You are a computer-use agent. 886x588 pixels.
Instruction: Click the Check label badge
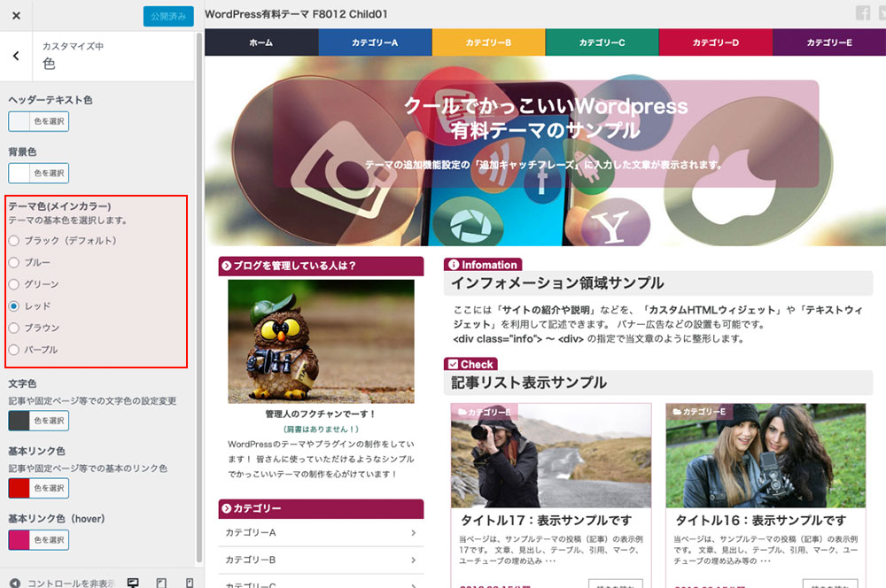pos(470,364)
